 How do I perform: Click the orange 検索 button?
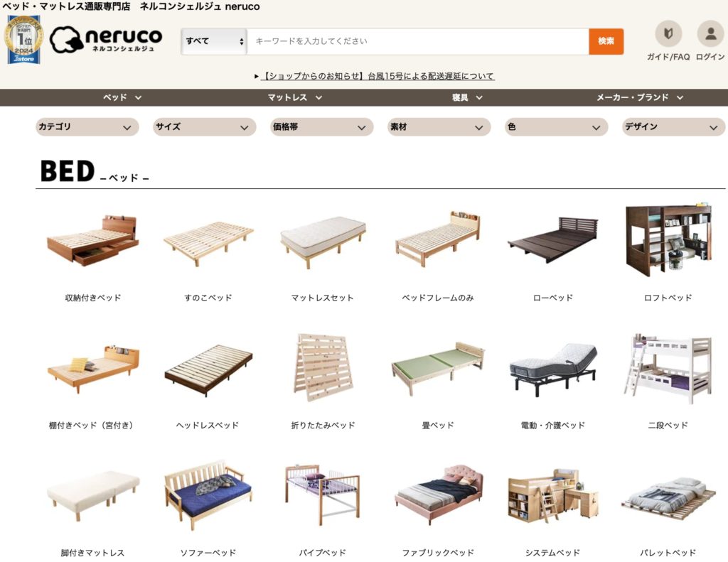(x=606, y=42)
